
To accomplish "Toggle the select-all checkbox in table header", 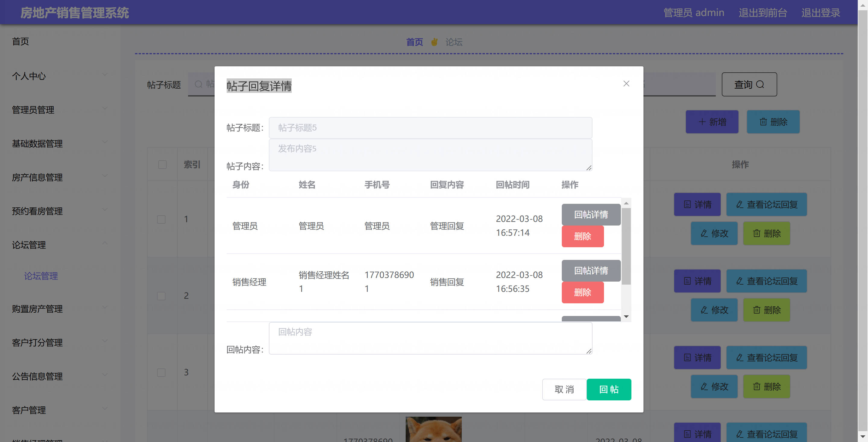I will point(162,165).
